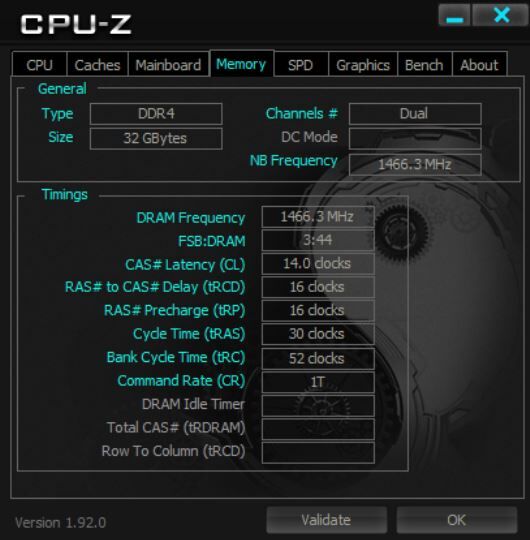This screenshot has height=540, width=530.
Task: Select the NB Frequency value field
Action: [415, 165]
